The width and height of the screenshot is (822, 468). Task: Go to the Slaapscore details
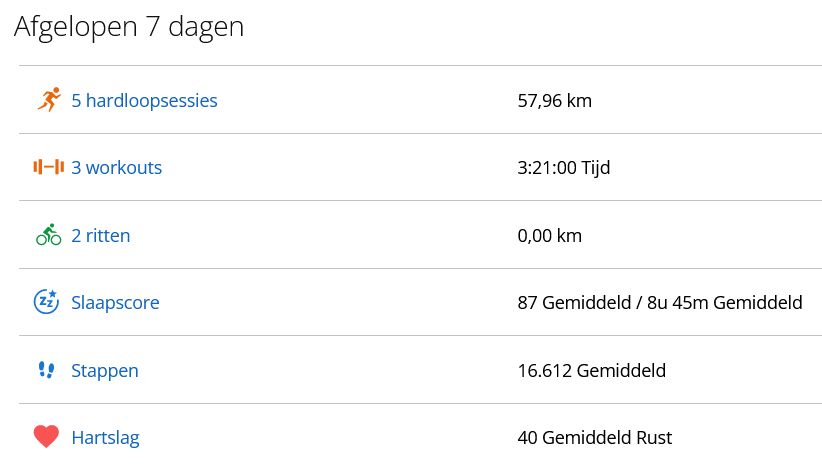pos(115,302)
